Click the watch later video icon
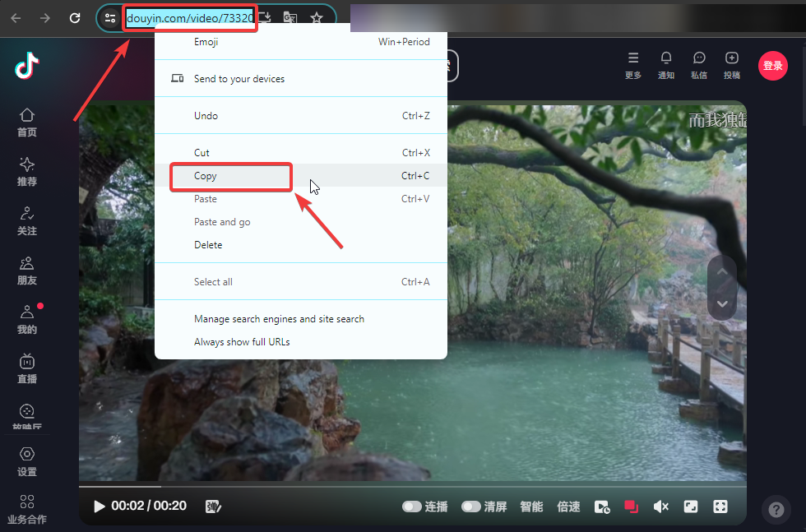 coord(602,507)
